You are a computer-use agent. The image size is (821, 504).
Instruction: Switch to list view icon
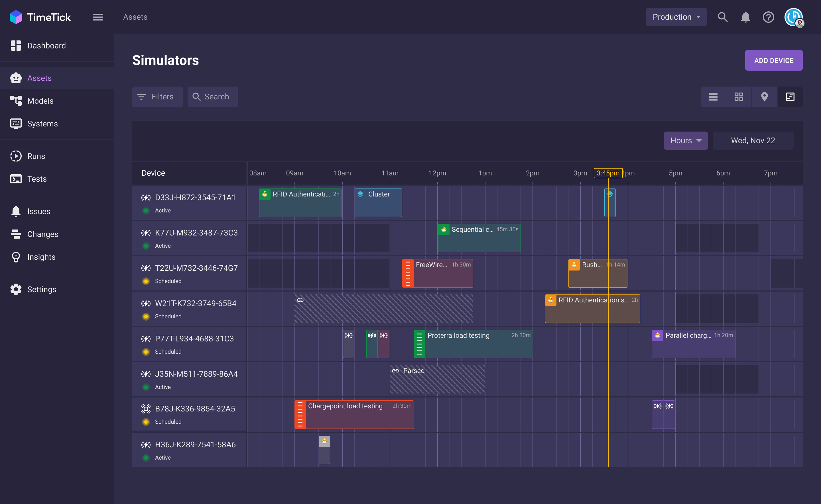coord(713,97)
